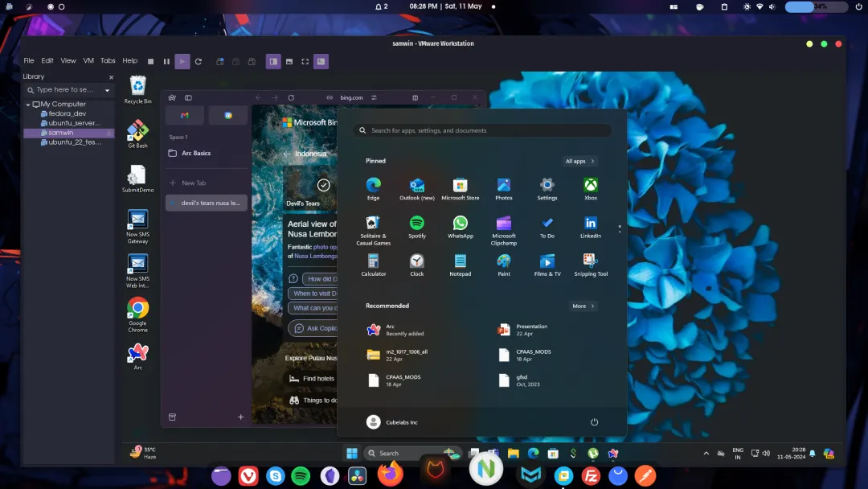
Task: Open the VMware View menu
Action: (x=68, y=60)
